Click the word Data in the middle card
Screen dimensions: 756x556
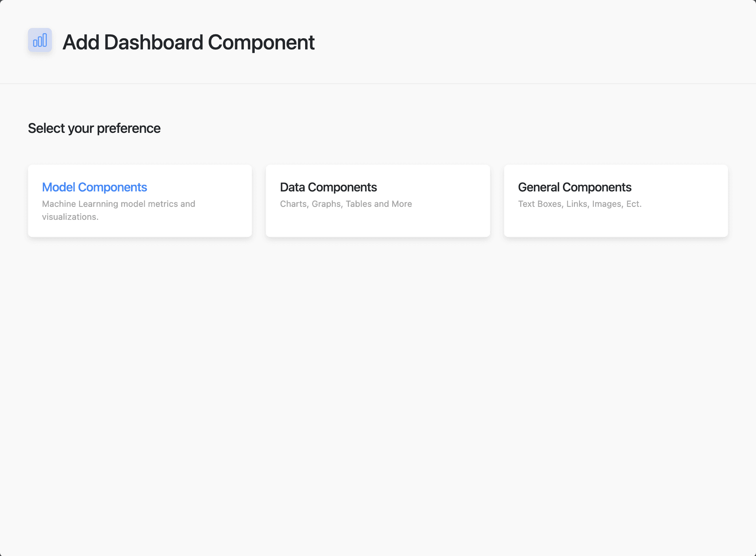click(x=293, y=187)
